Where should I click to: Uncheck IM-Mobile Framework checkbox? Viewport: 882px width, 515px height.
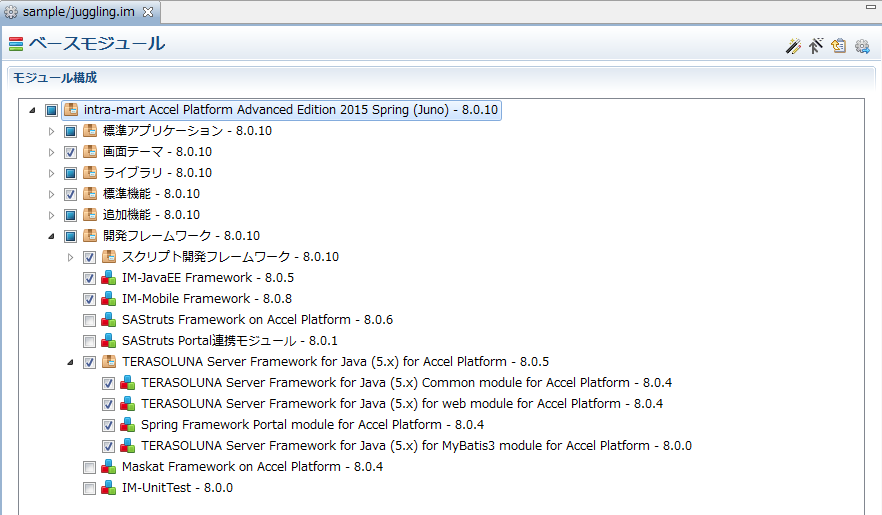(89, 299)
